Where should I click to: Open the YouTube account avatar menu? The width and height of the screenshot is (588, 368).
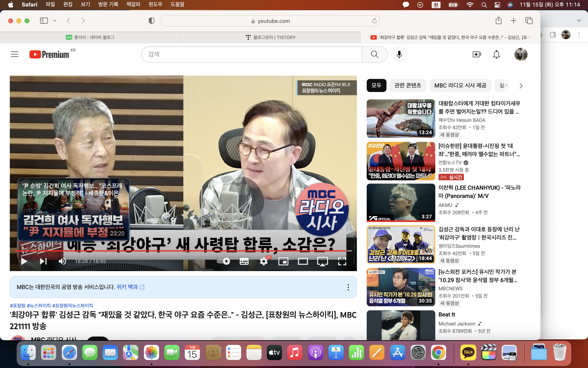(x=521, y=54)
